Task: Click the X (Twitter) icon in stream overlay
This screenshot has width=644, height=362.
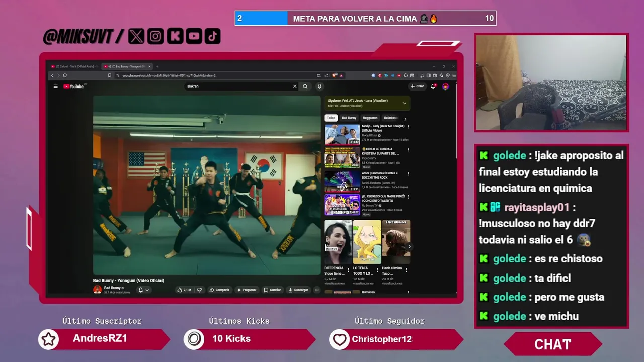Action: [x=136, y=36]
